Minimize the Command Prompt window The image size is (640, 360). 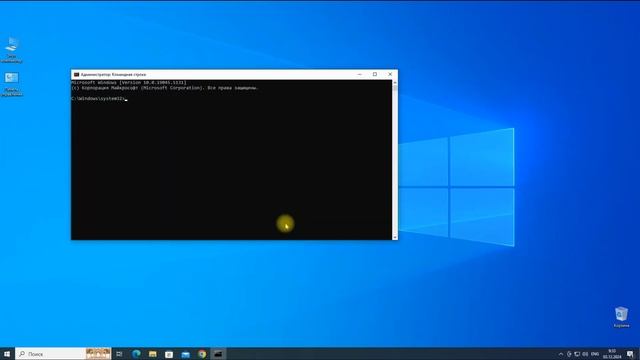(x=360, y=74)
